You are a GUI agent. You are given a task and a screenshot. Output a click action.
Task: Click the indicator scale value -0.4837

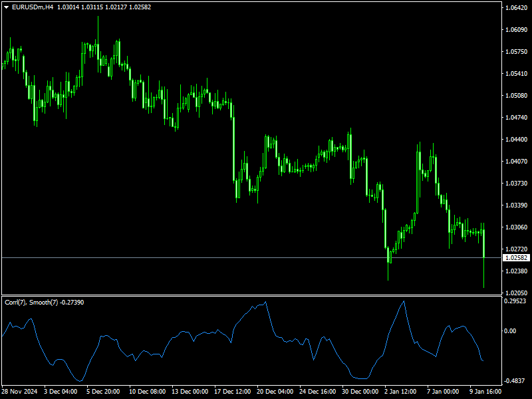pyautogui.click(x=515, y=380)
